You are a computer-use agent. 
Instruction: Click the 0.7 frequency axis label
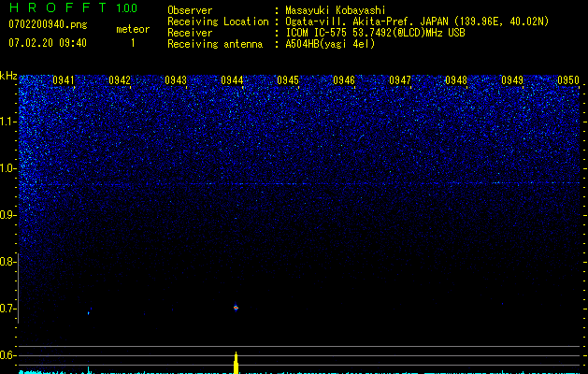[8, 309]
